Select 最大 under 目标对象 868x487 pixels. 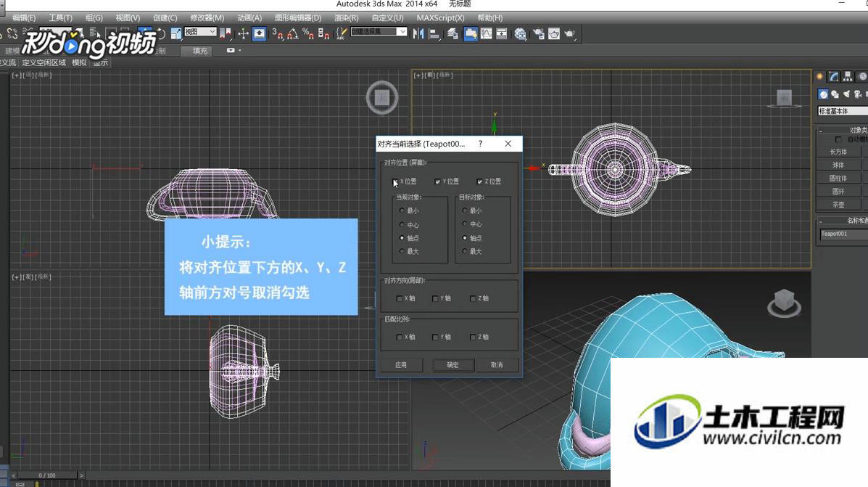465,251
